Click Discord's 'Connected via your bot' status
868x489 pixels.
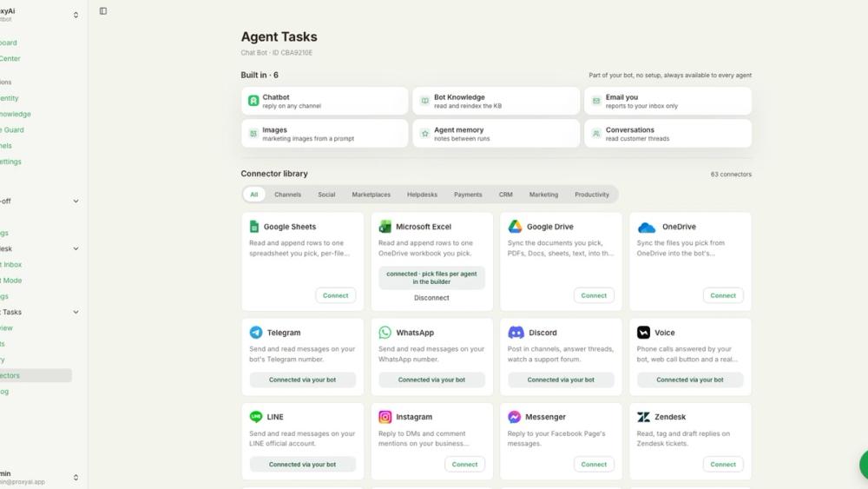561,380
